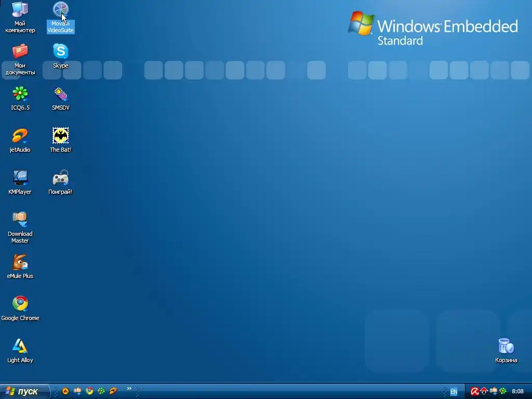Screen dimensions: 532x399
Task: Click the jetAudio quick launch icon
Action: (x=113, y=391)
